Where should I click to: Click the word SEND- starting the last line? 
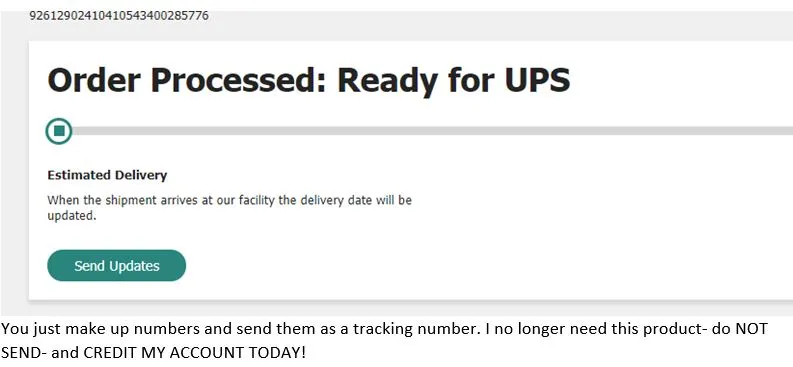point(24,352)
